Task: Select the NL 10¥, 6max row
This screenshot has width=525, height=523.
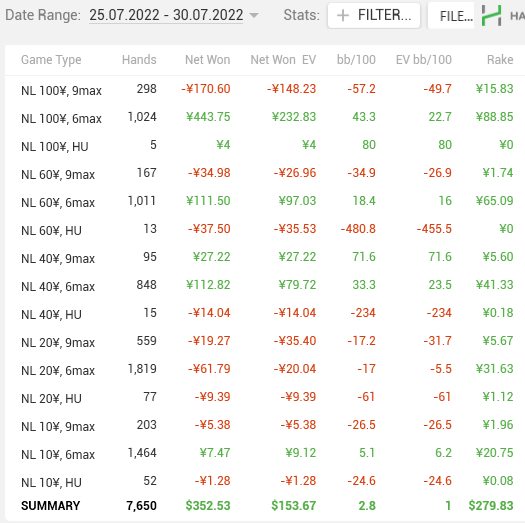Action: [x=265, y=454]
